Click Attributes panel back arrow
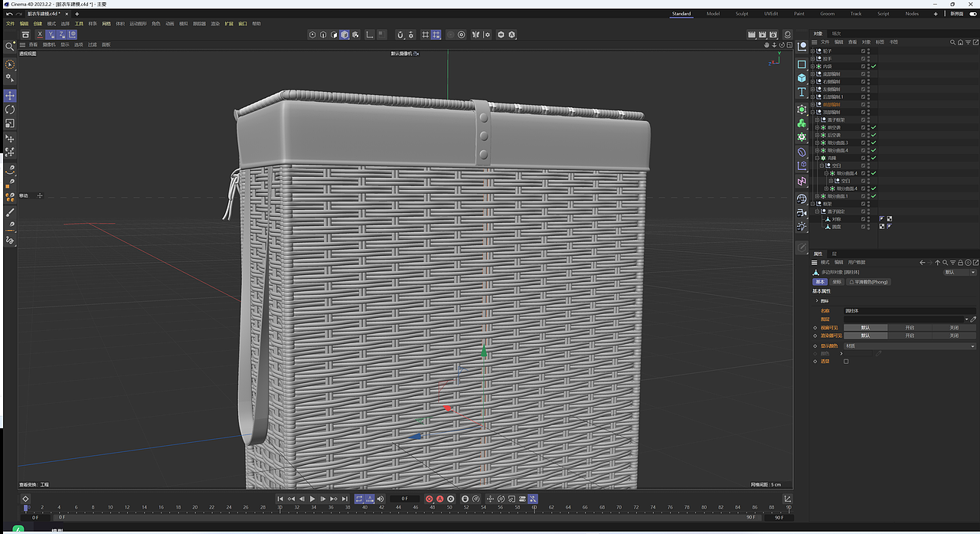 point(923,263)
